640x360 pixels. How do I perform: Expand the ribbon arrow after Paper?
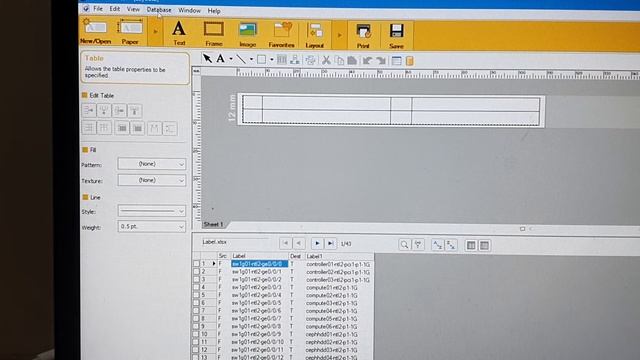tap(156, 31)
